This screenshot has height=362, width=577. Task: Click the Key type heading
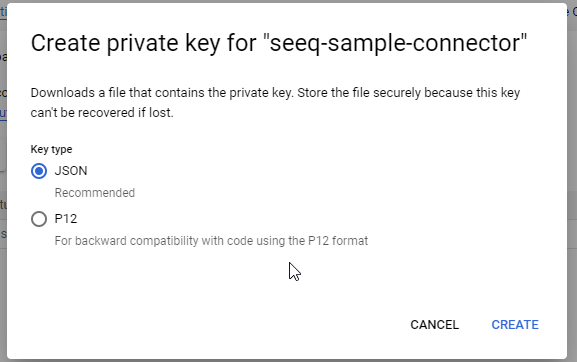point(51,149)
